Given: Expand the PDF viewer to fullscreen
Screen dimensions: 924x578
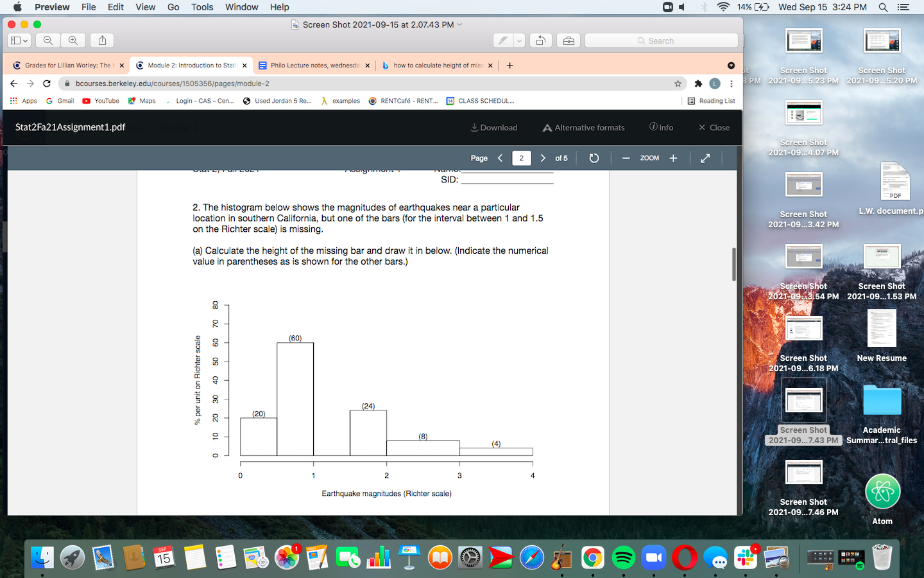Looking at the screenshot, I should 705,158.
